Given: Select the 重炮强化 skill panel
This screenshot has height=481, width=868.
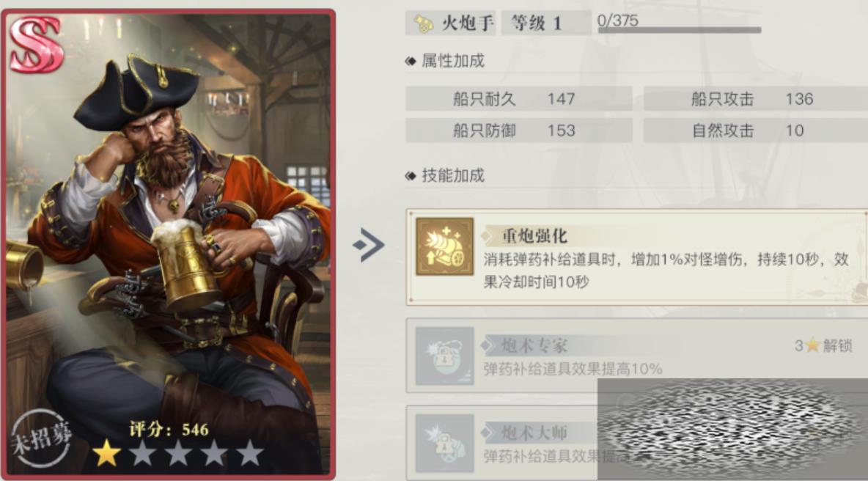Looking at the screenshot, I should tap(636, 257).
